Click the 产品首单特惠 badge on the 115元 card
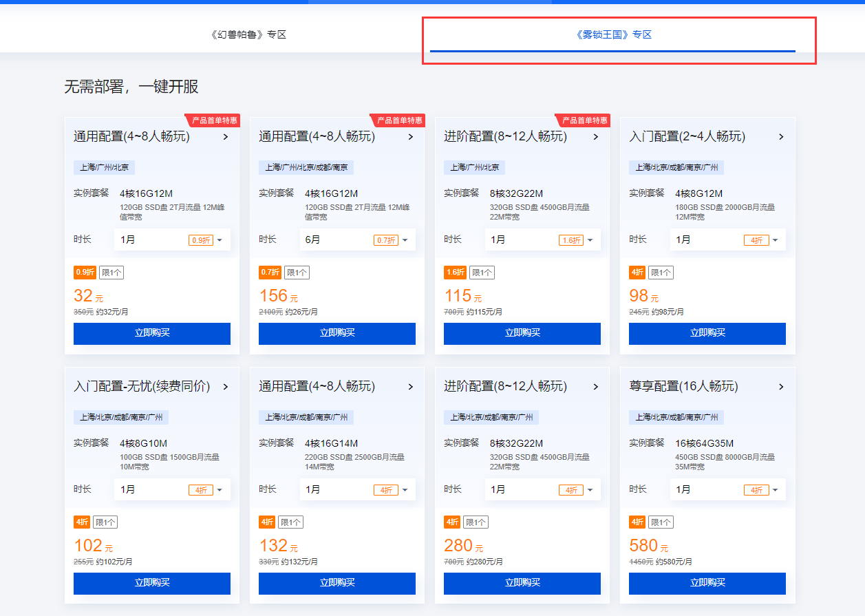Viewport: 865px width, 616px height. pyautogui.click(x=584, y=120)
